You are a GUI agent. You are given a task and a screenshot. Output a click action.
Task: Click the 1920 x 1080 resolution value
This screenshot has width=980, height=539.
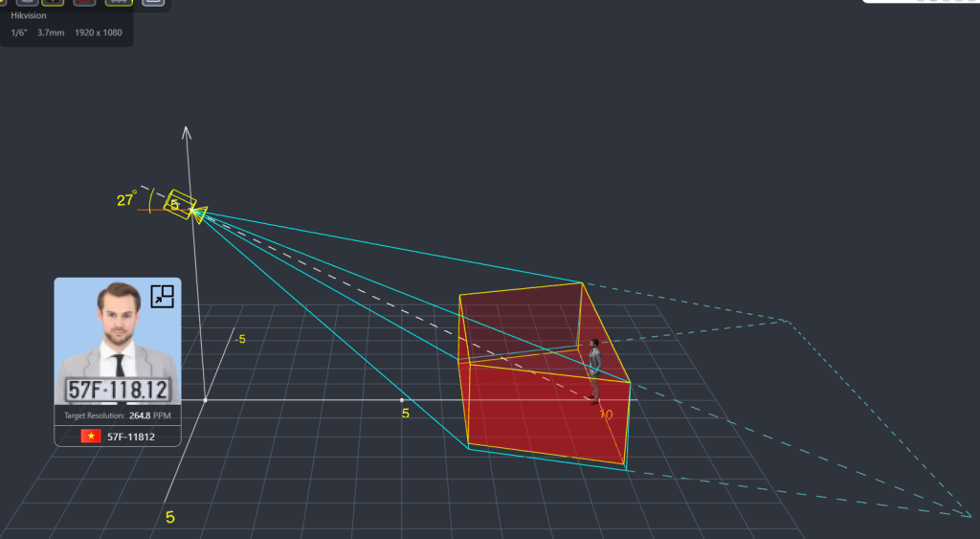click(x=99, y=33)
